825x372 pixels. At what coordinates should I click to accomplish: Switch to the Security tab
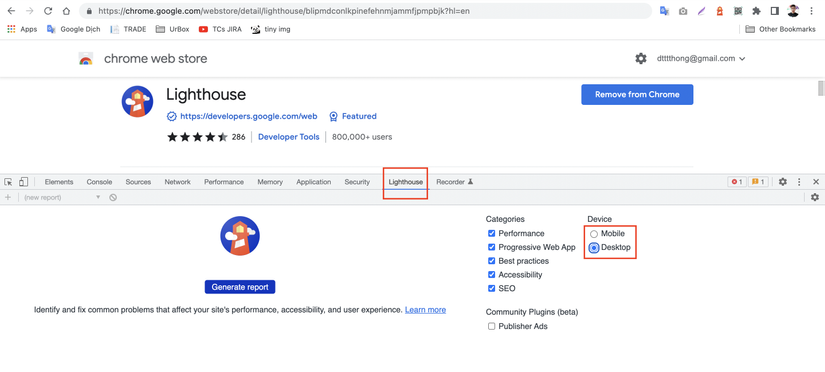pyautogui.click(x=357, y=182)
